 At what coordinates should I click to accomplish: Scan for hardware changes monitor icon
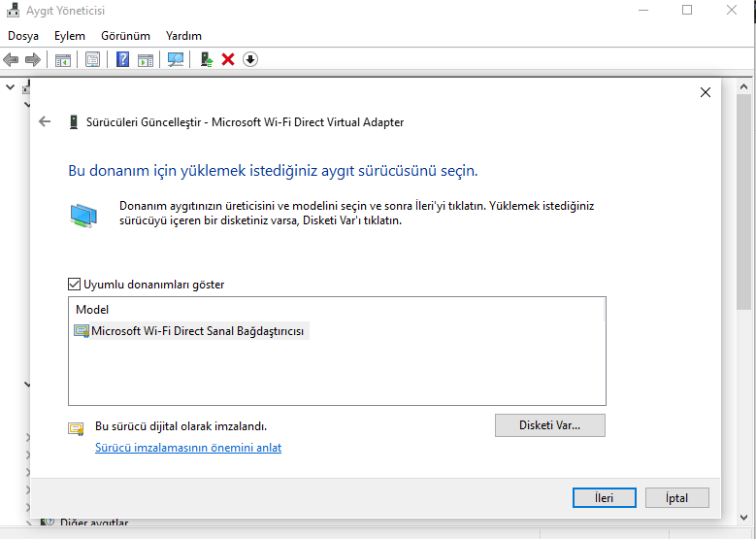(176, 60)
